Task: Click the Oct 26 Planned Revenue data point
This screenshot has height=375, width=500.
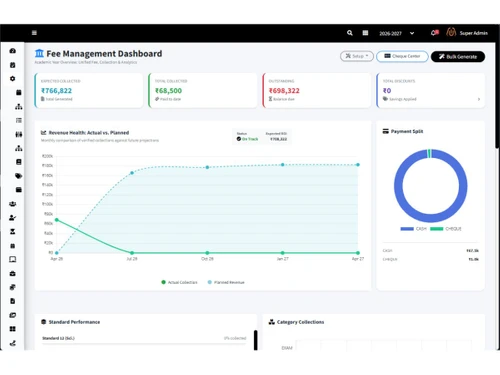Action: point(207,167)
